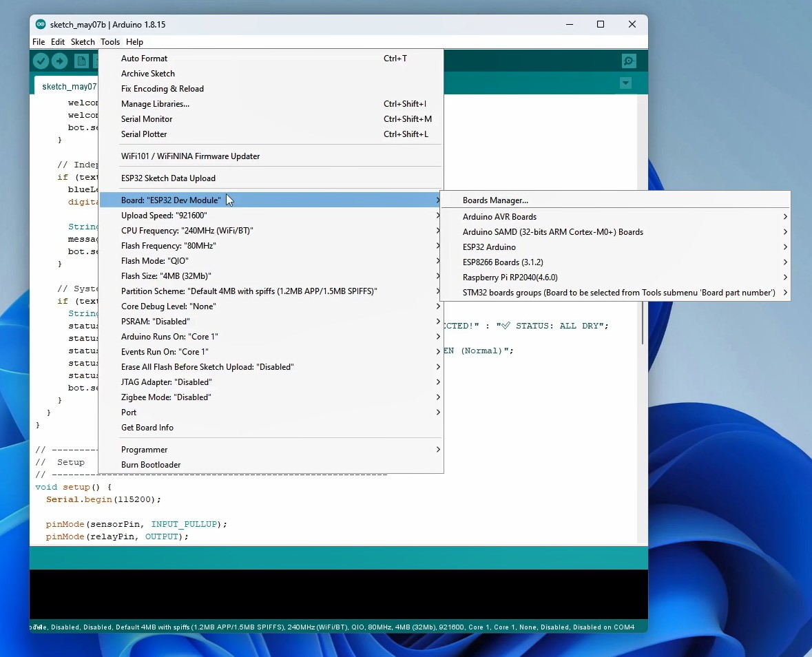Expand ESP32 Arduino boards group

click(615, 247)
